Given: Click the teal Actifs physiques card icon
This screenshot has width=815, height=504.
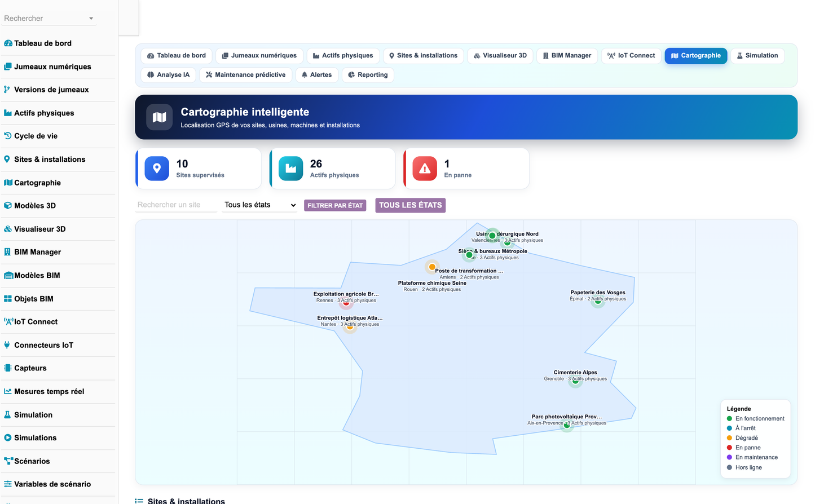Looking at the screenshot, I should click(291, 169).
